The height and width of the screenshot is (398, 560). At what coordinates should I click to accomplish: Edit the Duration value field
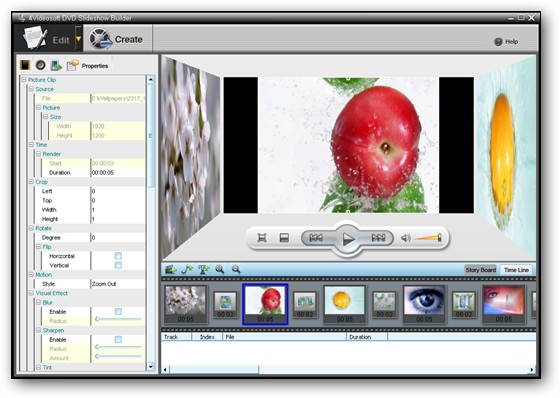pyautogui.click(x=118, y=173)
